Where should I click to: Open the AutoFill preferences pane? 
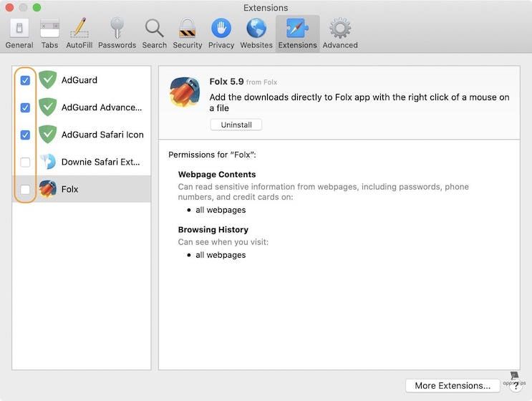click(79, 33)
